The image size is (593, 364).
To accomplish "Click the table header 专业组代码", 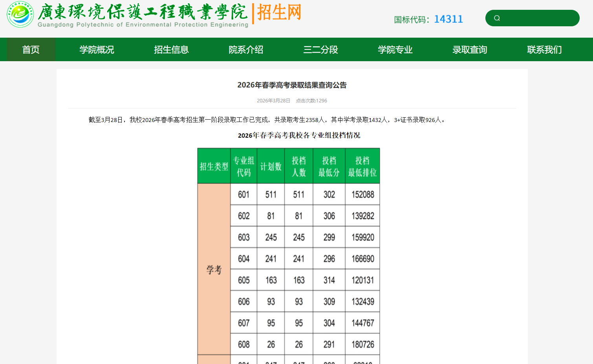I will tap(243, 165).
